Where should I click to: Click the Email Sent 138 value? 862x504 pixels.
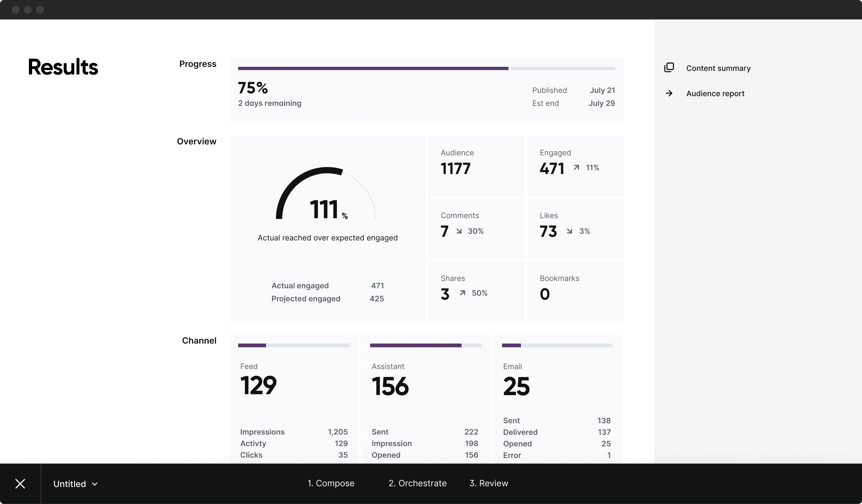pos(604,421)
